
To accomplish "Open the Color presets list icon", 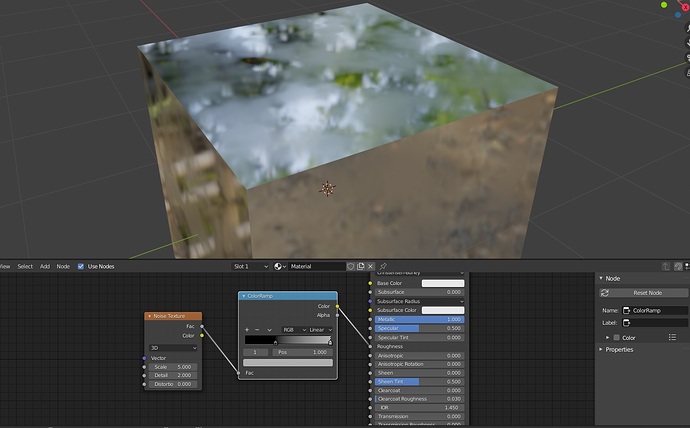I will tap(672, 337).
